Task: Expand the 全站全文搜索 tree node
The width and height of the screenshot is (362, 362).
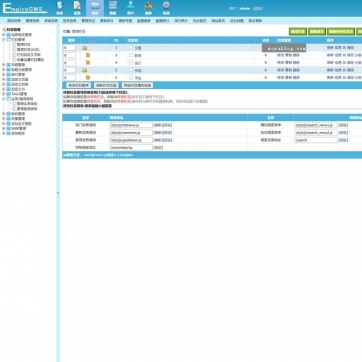Action: coord(4,123)
